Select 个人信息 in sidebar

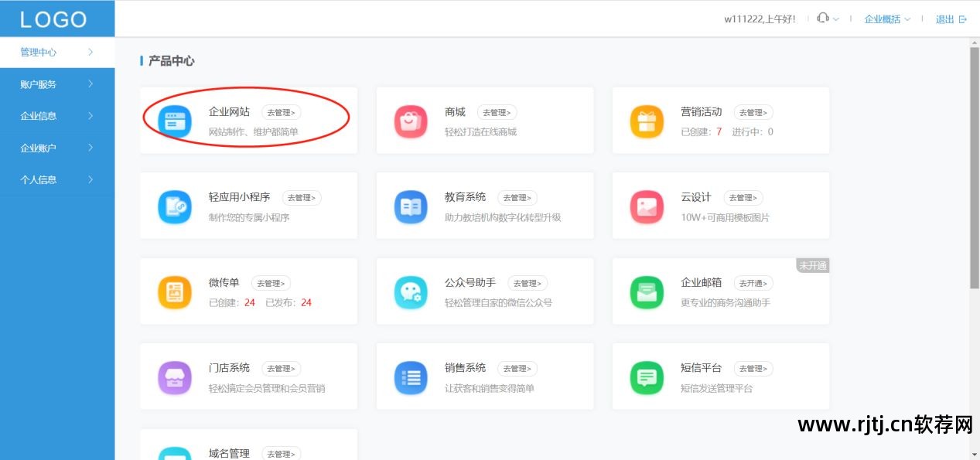(x=57, y=179)
